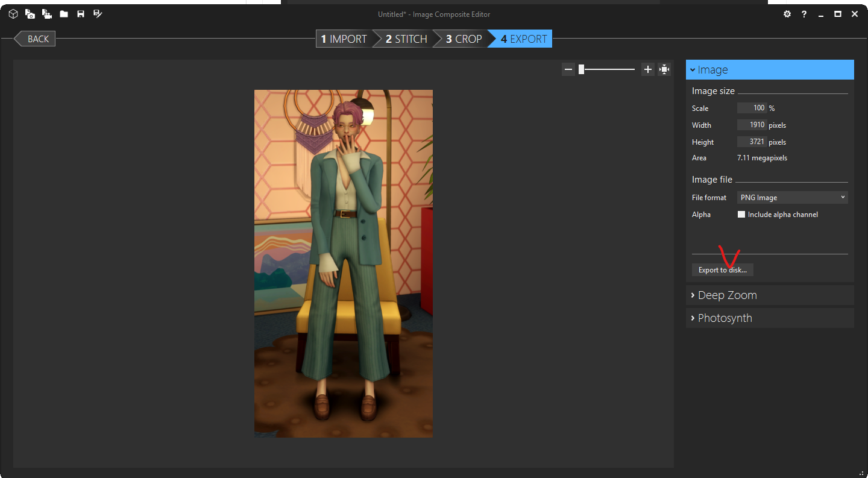Viewport: 868px width, 478px height.
Task: Click the Export to disk button
Action: (x=722, y=270)
